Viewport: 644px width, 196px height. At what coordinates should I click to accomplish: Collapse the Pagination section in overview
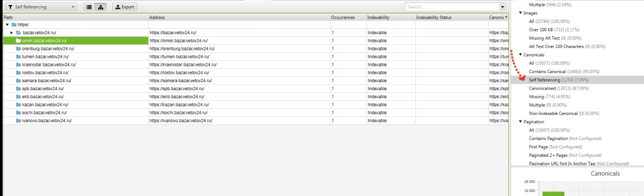[521, 121]
